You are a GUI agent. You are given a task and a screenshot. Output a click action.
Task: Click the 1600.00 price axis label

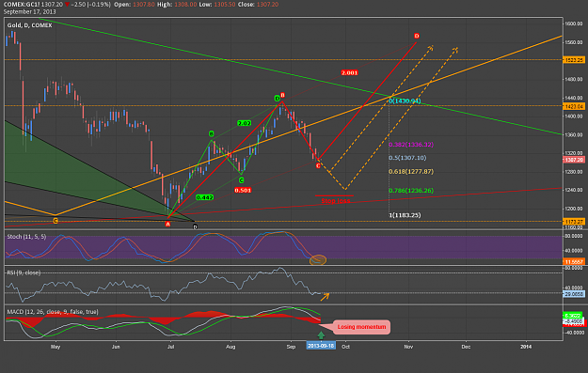point(575,23)
